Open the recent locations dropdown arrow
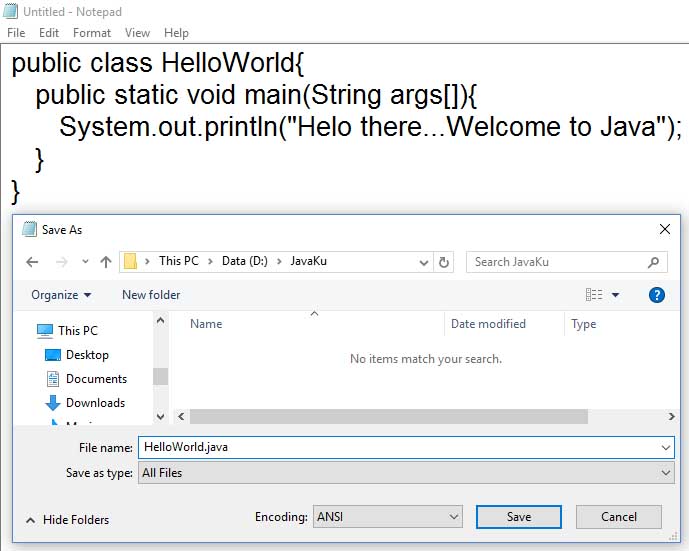Screen dimensions: 689x551 (x=85, y=262)
